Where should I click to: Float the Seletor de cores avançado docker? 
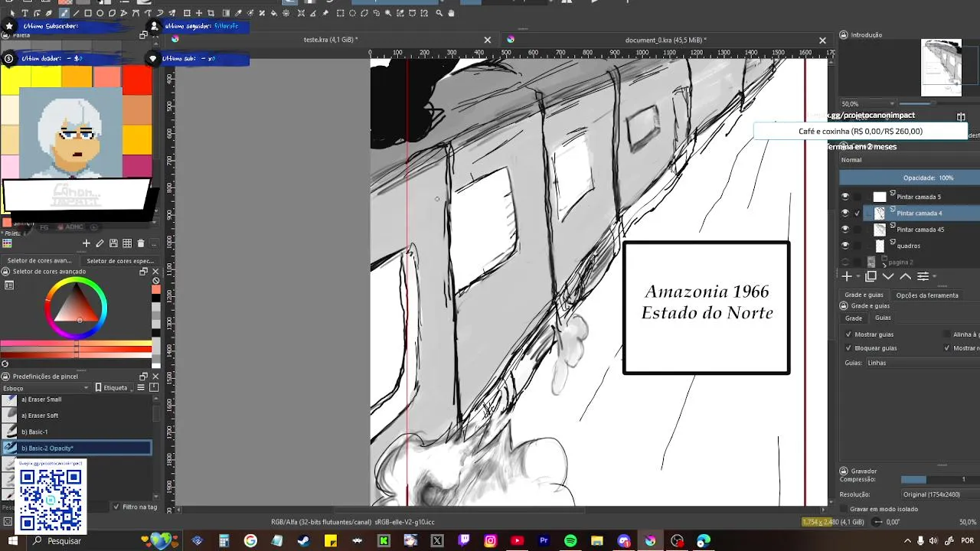pyautogui.click(x=143, y=271)
